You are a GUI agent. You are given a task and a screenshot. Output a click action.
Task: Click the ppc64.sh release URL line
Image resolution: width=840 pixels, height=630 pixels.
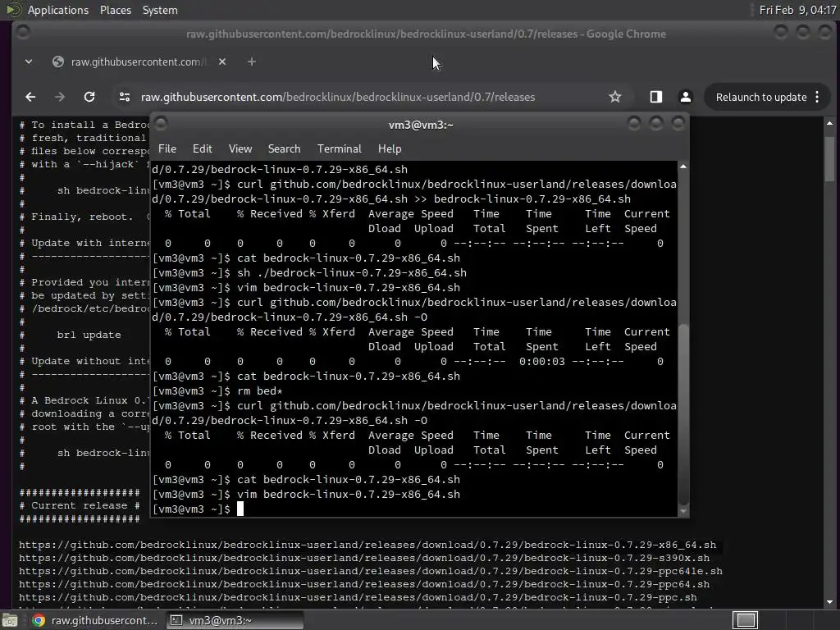pyautogui.click(x=364, y=584)
